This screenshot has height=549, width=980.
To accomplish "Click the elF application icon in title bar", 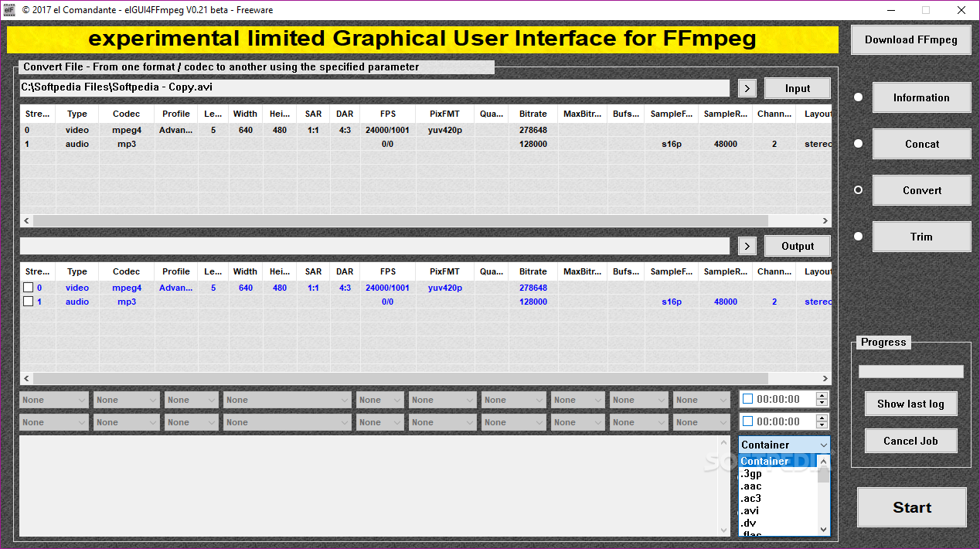I will tap(9, 10).
